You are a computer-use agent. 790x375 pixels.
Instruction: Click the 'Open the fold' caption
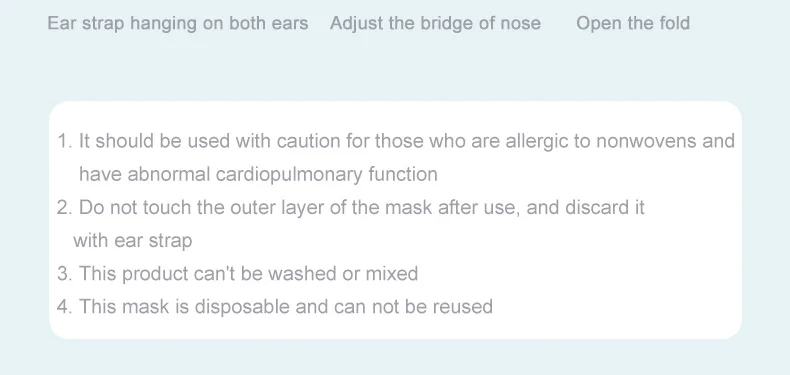tap(633, 24)
